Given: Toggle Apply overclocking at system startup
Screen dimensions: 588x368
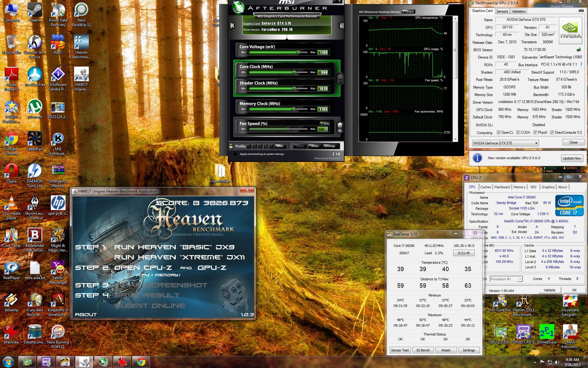Looking at the screenshot, I should click(x=235, y=154).
